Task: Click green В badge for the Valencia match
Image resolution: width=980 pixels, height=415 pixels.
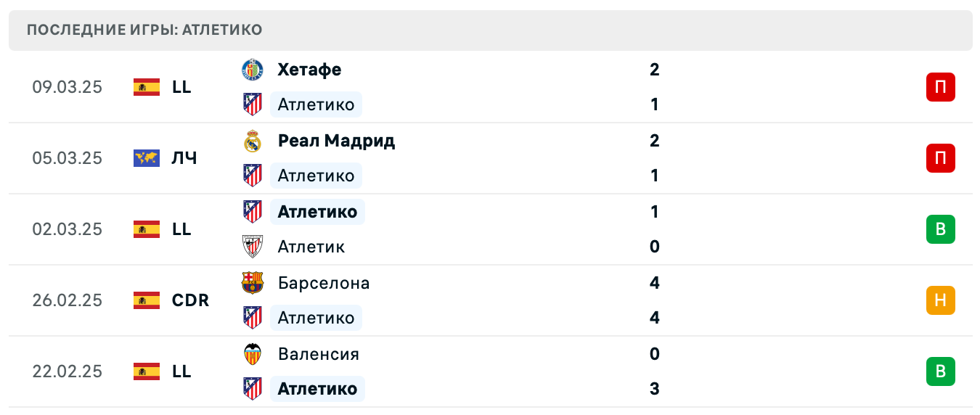Action: (940, 371)
